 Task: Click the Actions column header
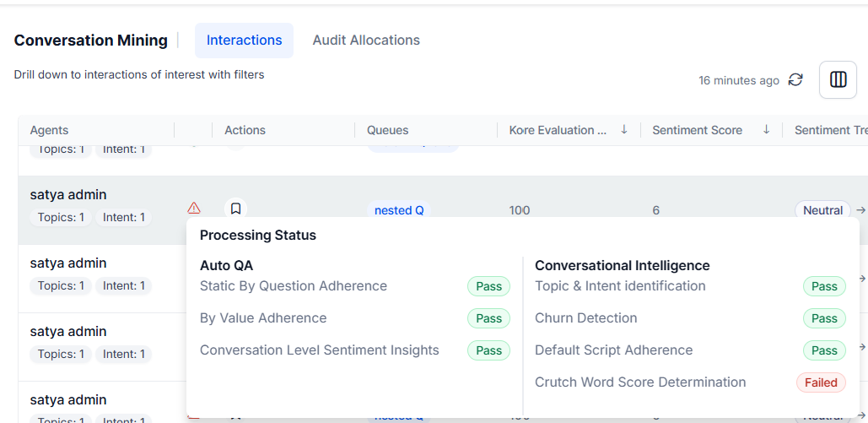(245, 130)
